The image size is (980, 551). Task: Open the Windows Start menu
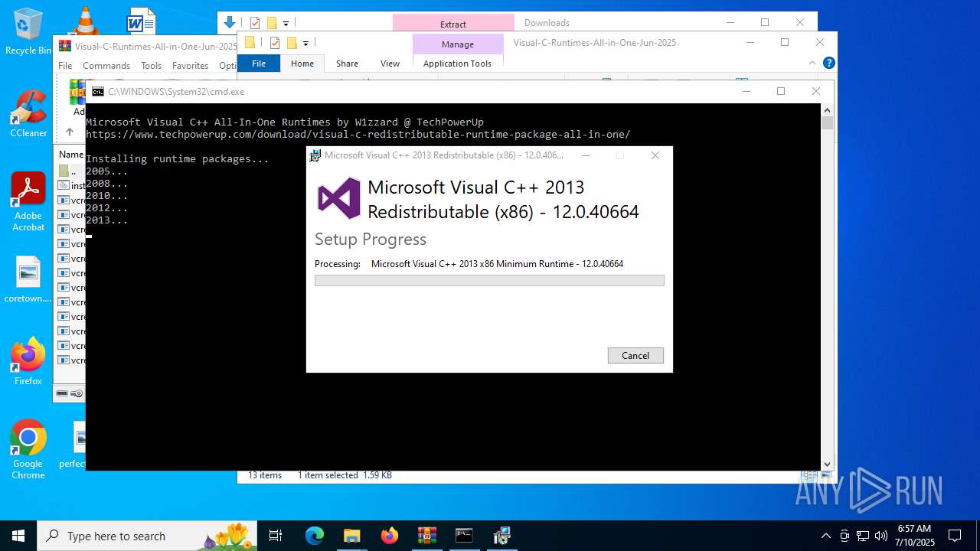(x=18, y=536)
